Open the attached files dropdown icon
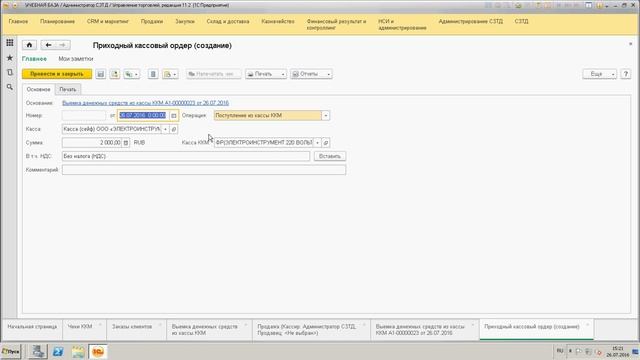This screenshot has height=360, width=640. pos(170,74)
